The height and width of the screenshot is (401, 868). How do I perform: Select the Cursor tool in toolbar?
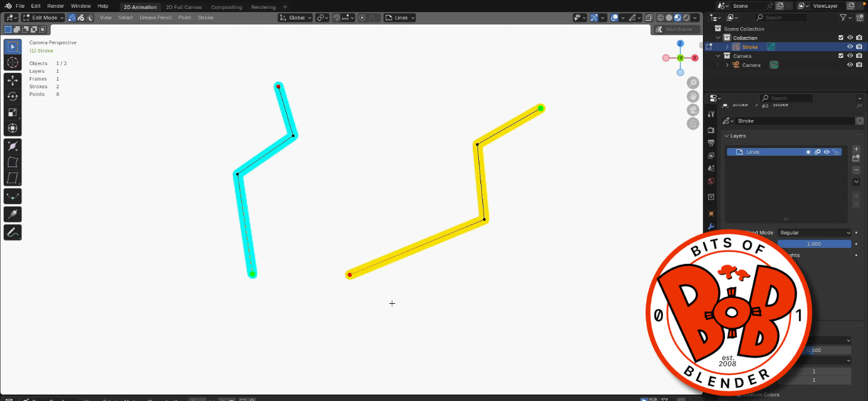pyautogui.click(x=13, y=63)
